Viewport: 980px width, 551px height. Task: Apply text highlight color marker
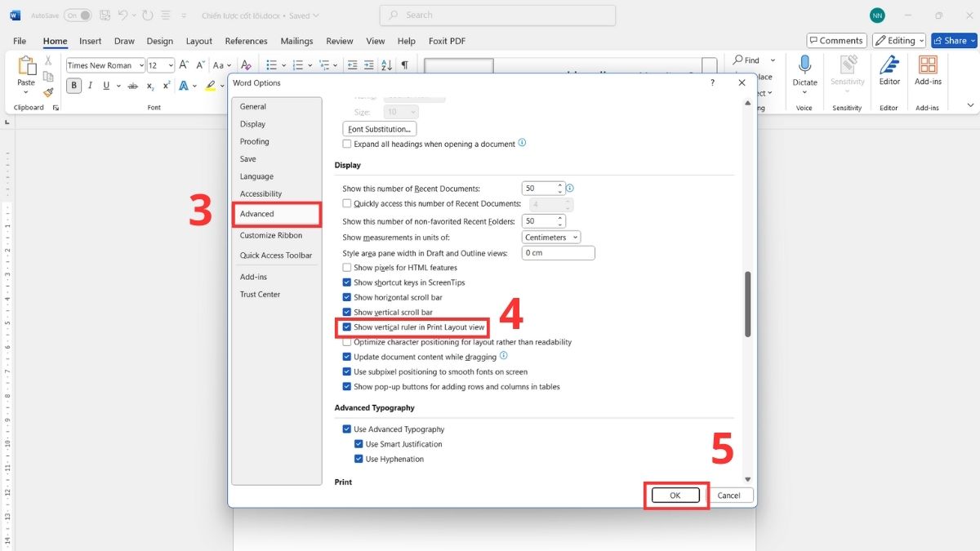[x=210, y=86]
